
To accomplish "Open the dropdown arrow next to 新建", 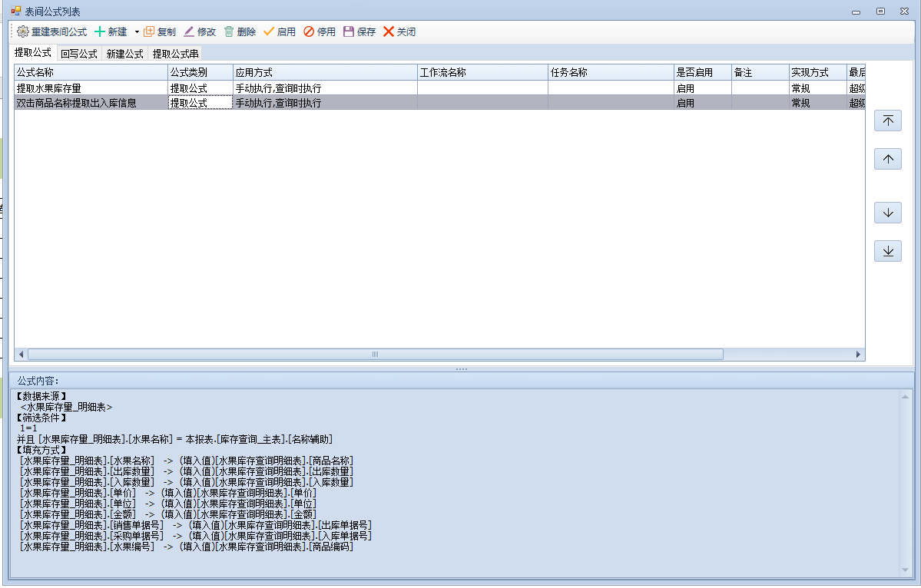I will pyautogui.click(x=137, y=32).
